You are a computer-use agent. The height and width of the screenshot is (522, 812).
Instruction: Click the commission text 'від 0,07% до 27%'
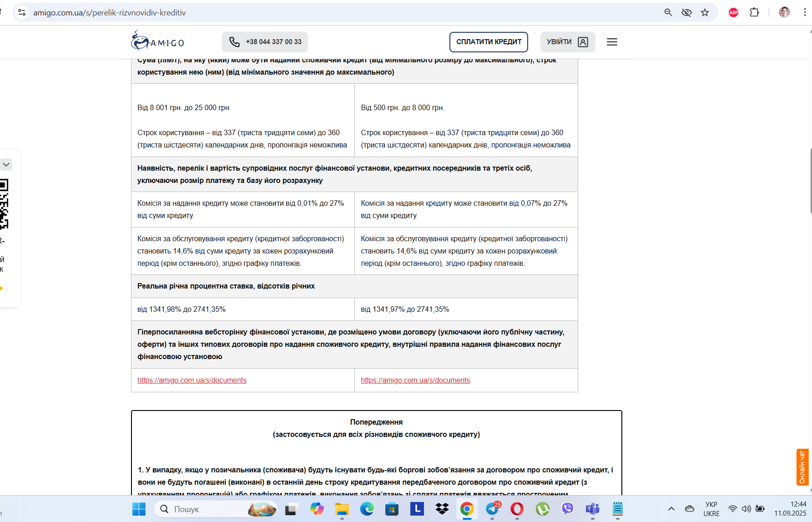pyautogui.click(x=538, y=203)
